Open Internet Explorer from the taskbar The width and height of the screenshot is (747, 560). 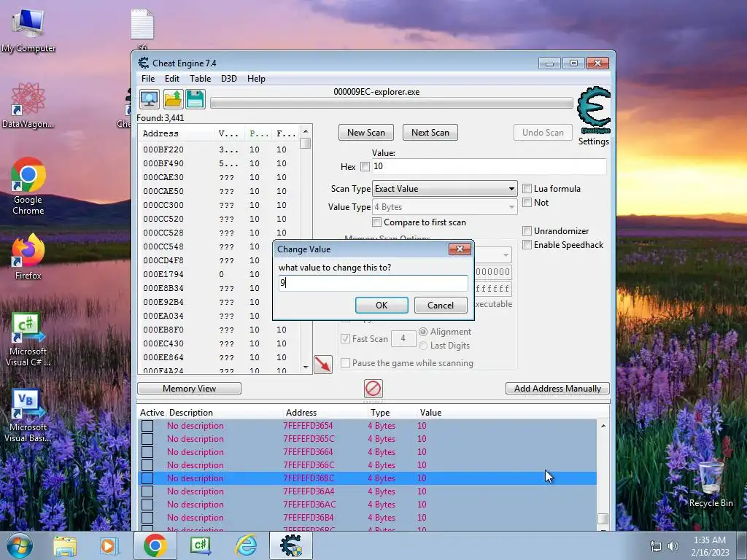click(246, 545)
